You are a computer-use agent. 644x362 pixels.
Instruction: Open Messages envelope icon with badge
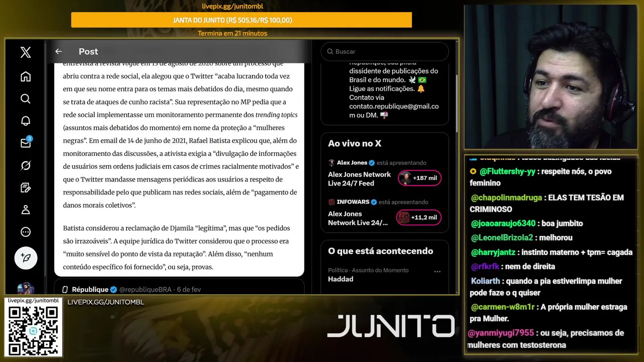coord(26,143)
